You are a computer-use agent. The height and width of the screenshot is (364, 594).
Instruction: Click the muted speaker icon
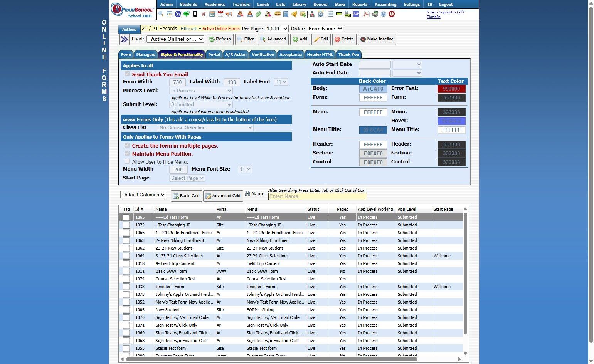(x=204, y=14)
